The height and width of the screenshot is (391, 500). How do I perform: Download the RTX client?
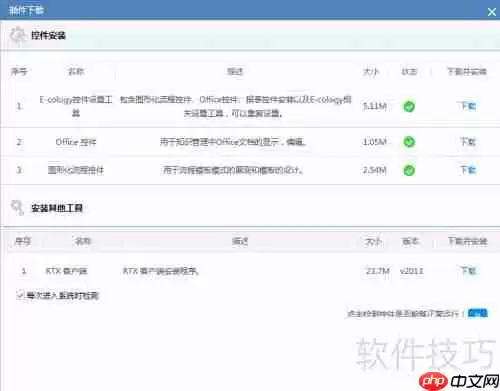click(468, 271)
